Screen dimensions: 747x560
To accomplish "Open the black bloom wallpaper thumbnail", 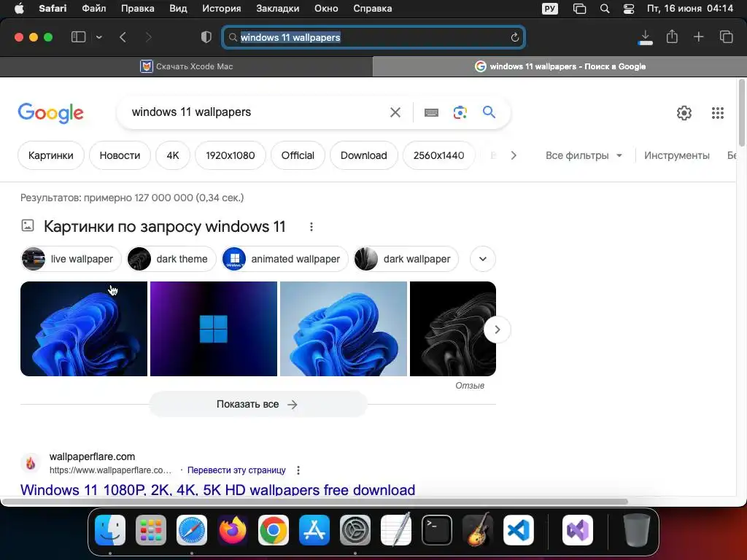I will coord(447,329).
